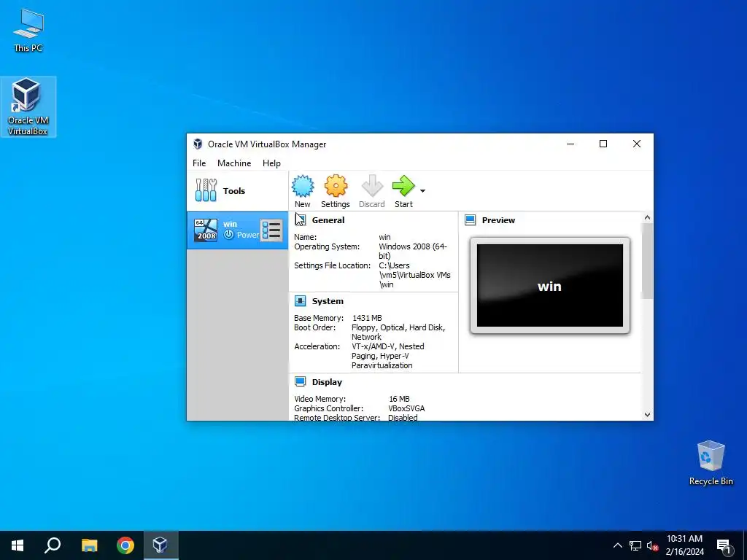747x560 pixels.
Task: Click the win VM preview thumbnail
Action: (x=550, y=285)
